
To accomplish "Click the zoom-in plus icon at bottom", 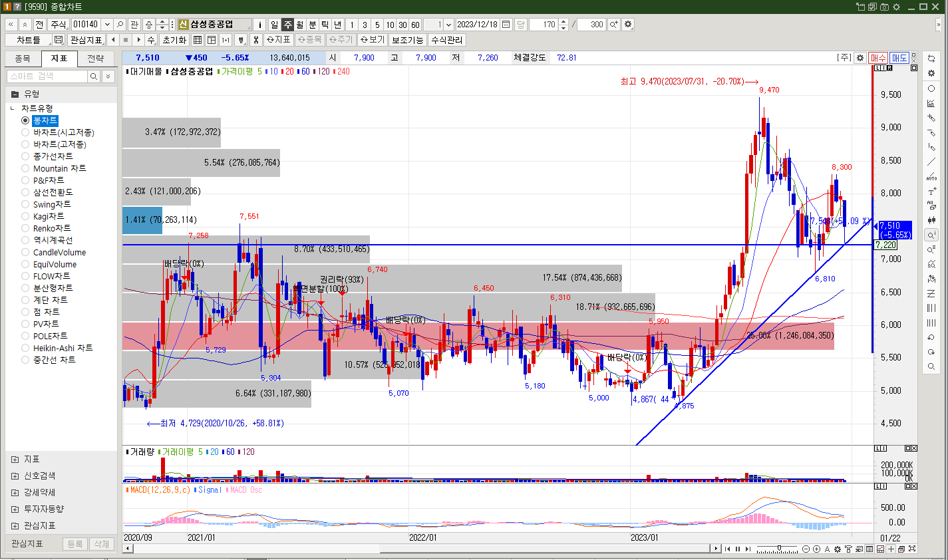I will (x=816, y=549).
